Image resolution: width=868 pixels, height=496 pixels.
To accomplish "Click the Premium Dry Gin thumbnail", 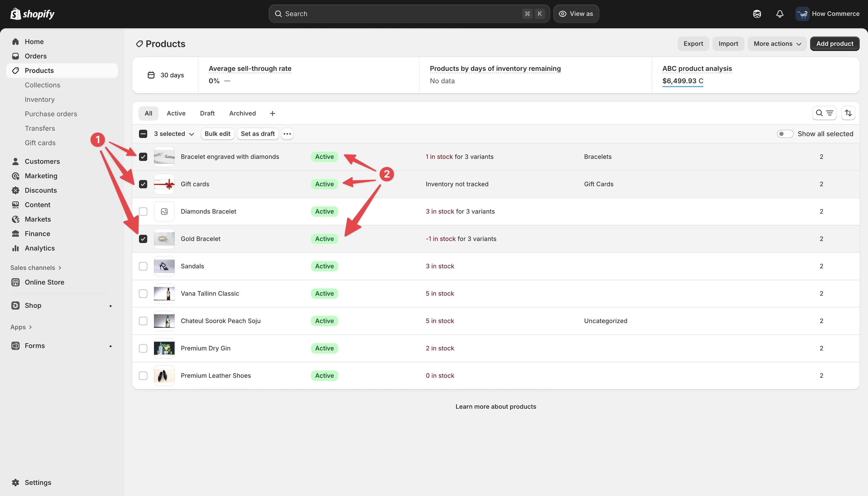I will [x=164, y=348].
